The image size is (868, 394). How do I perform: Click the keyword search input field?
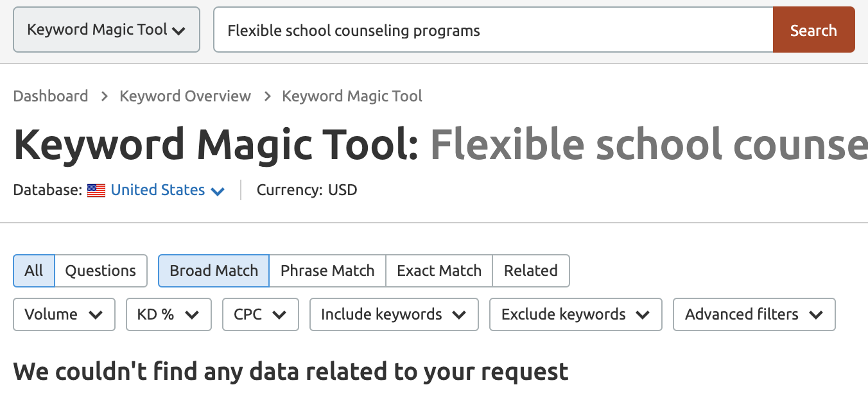[x=493, y=30]
